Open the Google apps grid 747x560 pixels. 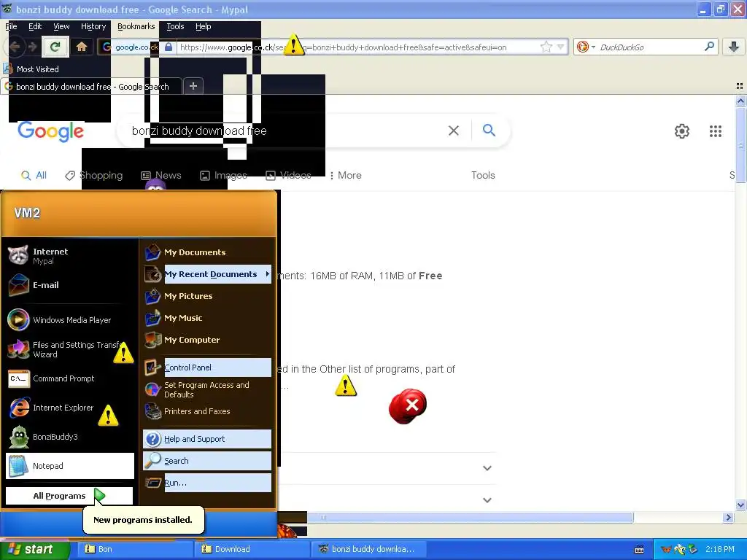coord(715,131)
